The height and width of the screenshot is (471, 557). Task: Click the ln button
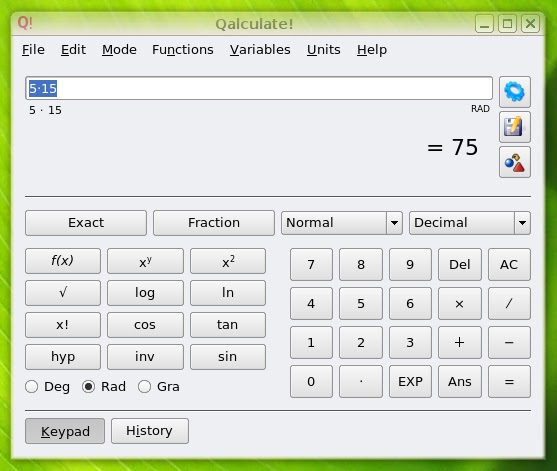[x=228, y=293]
